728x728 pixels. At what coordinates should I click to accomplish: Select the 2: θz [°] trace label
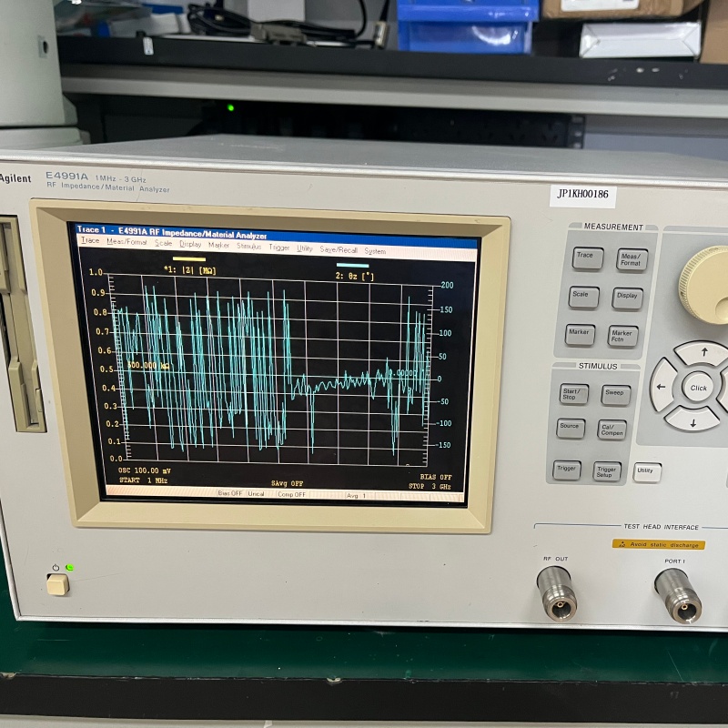[354, 277]
